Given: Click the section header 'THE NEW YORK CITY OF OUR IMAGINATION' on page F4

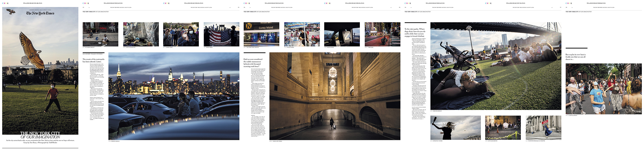Looking at the screenshot, I should coord(257,12).
